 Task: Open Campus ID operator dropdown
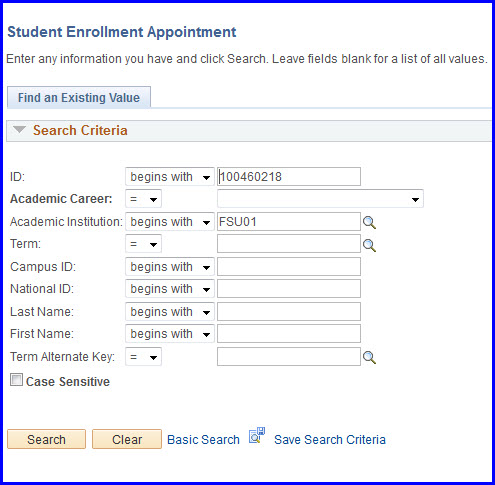170,267
